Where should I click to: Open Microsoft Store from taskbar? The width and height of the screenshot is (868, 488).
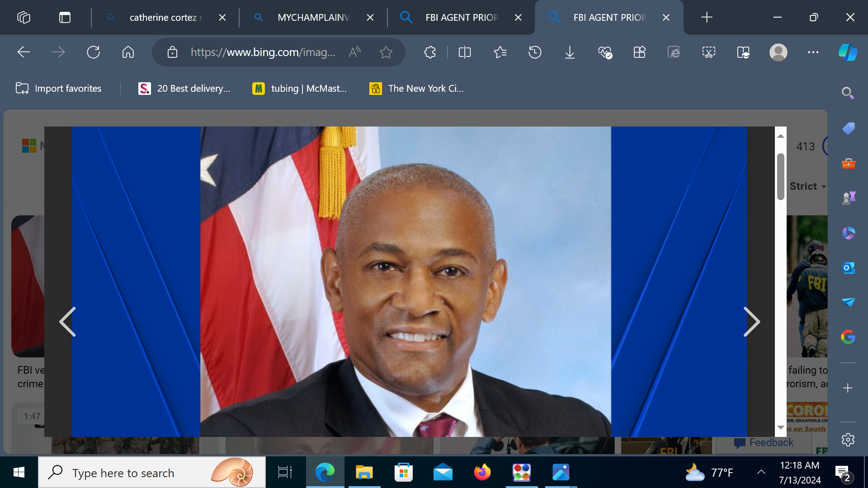(x=403, y=473)
